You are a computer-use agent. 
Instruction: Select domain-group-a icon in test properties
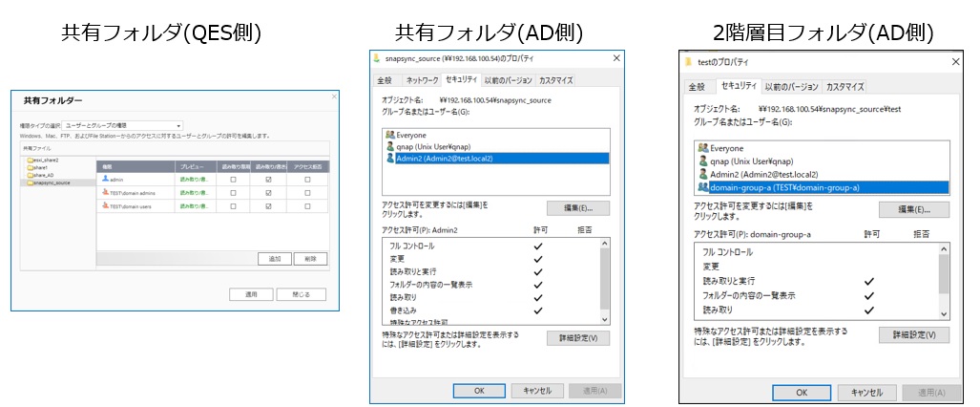(x=703, y=187)
